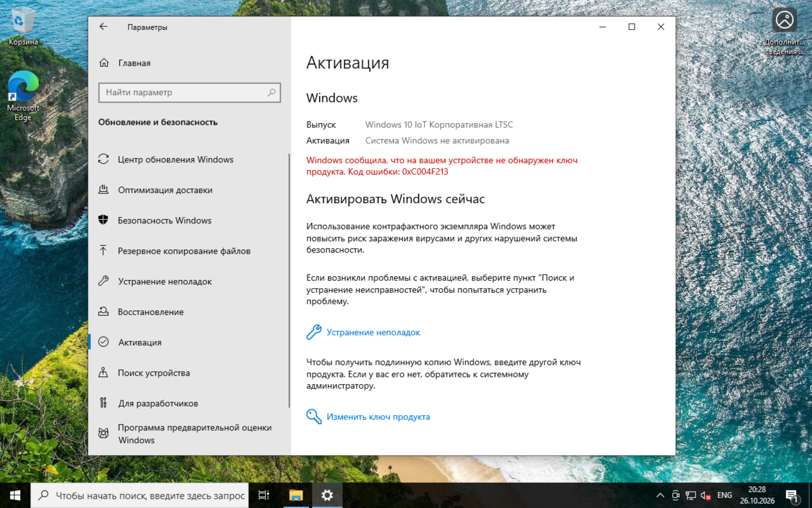Screen dimensions: 812x508
Task: Open the notification center icon
Action: click(x=791, y=495)
